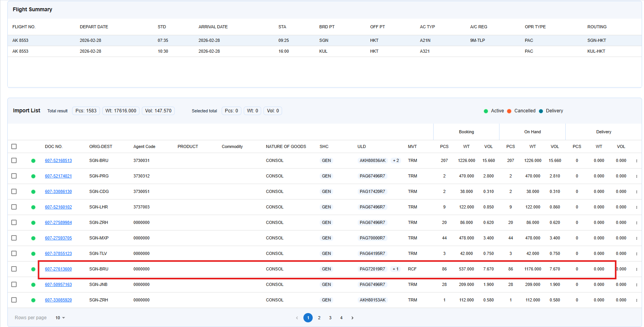Go to next page arrow

point(352,318)
